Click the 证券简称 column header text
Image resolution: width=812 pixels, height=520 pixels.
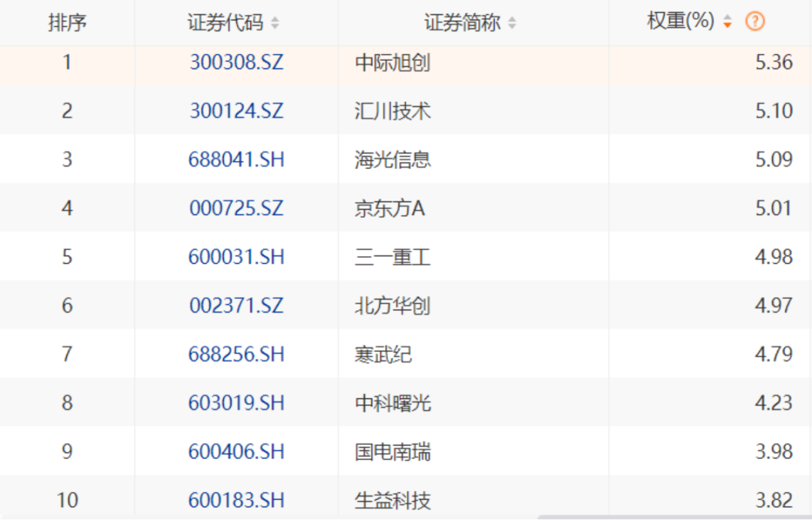462,23
